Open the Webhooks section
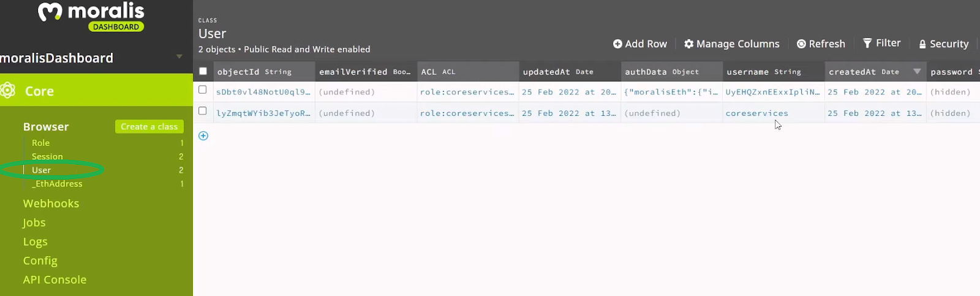The image size is (980, 296). pyautogui.click(x=51, y=203)
